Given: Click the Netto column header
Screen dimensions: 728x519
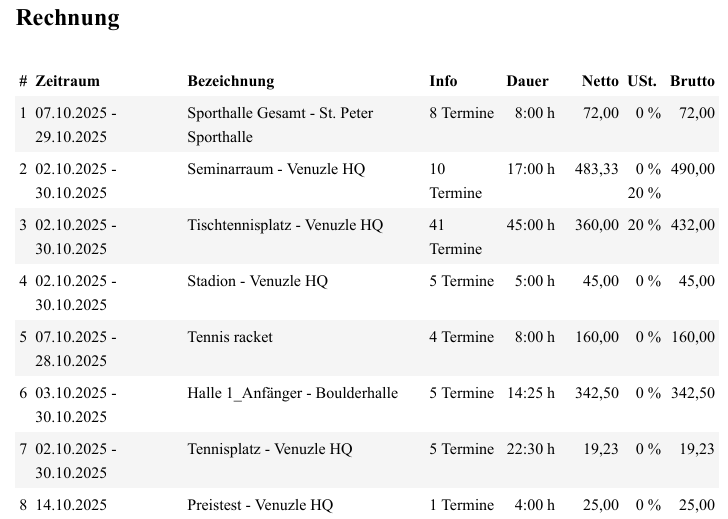Looking at the screenshot, I should coord(600,81).
